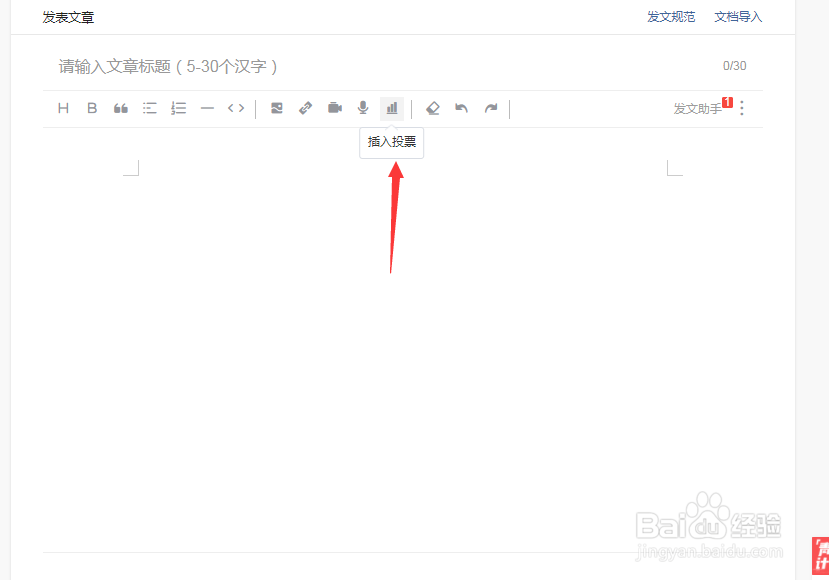The width and height of the screenshot is (829, 580).
Task: Open the code block tool
Action: click(236, 108)
